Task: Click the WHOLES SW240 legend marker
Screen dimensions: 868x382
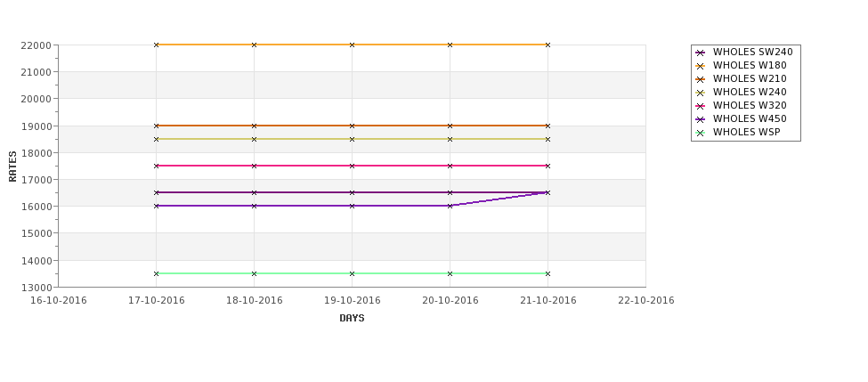Action: [701, 53]
